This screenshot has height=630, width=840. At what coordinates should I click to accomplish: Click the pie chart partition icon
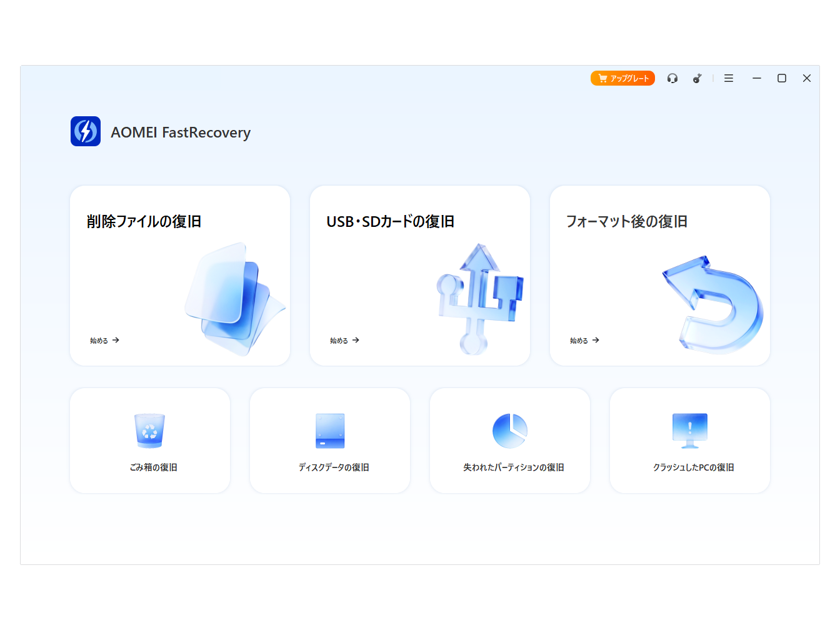pyautogui.click(x=510, y=431)
